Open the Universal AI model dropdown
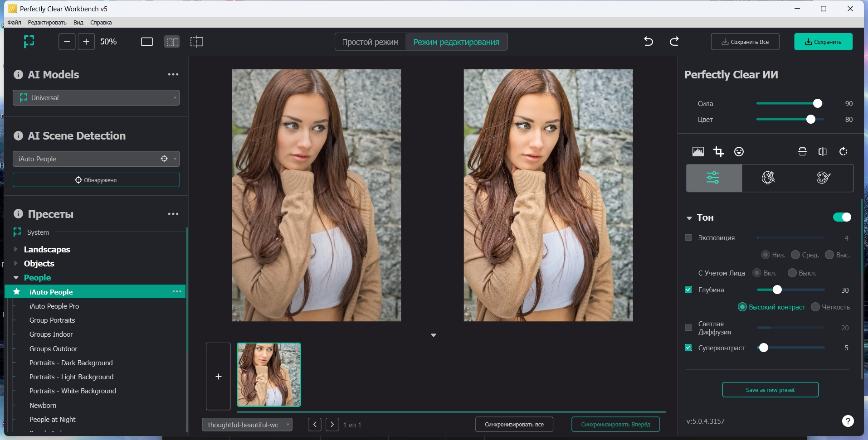The width and height of the screenshot is (868, 440). tap(96, 97)
